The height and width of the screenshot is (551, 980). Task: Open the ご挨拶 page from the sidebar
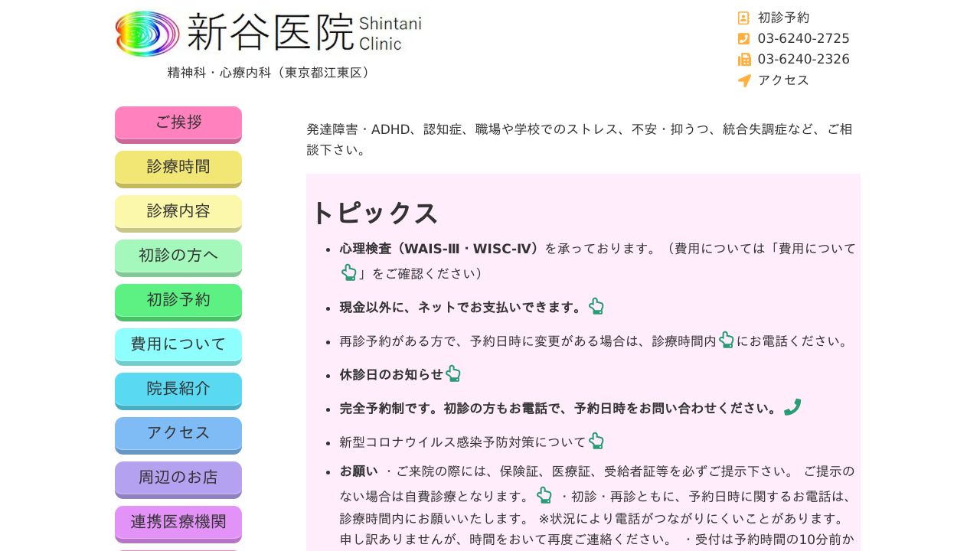pyautogui.click(x=178, y=123)
